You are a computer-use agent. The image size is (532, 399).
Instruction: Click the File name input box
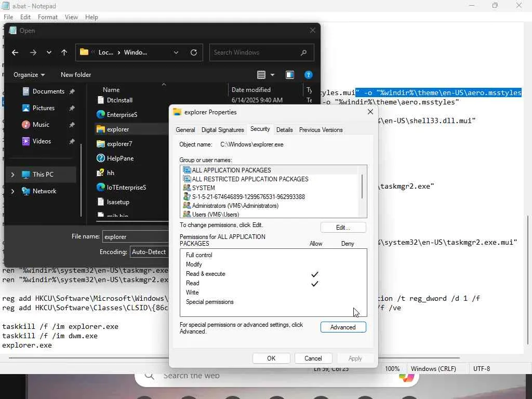point(136,236)
